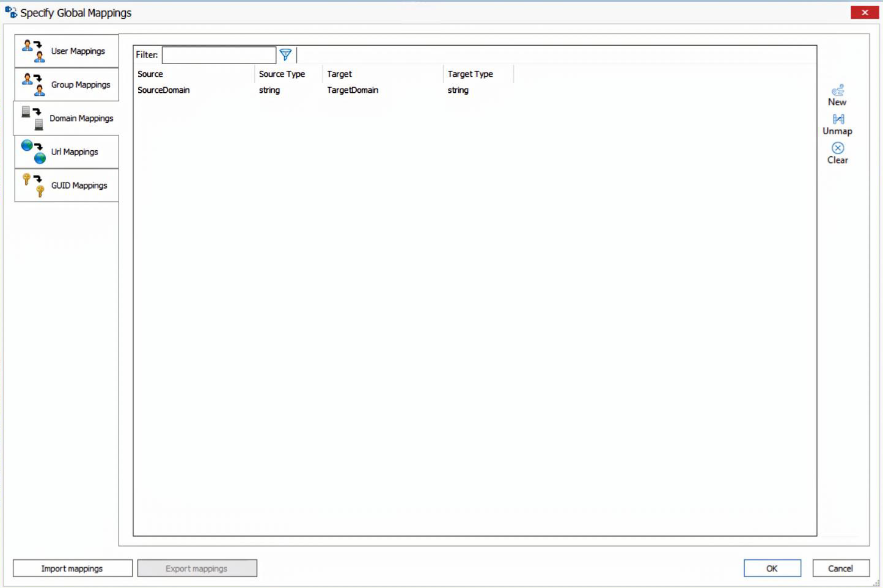Screen dimensions: 883x588
Task: Click the Unmap icon
Action: [x=837, y=118]
